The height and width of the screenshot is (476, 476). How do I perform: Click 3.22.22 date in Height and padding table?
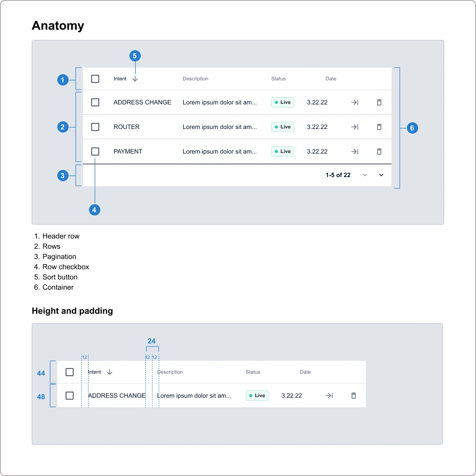292,396
